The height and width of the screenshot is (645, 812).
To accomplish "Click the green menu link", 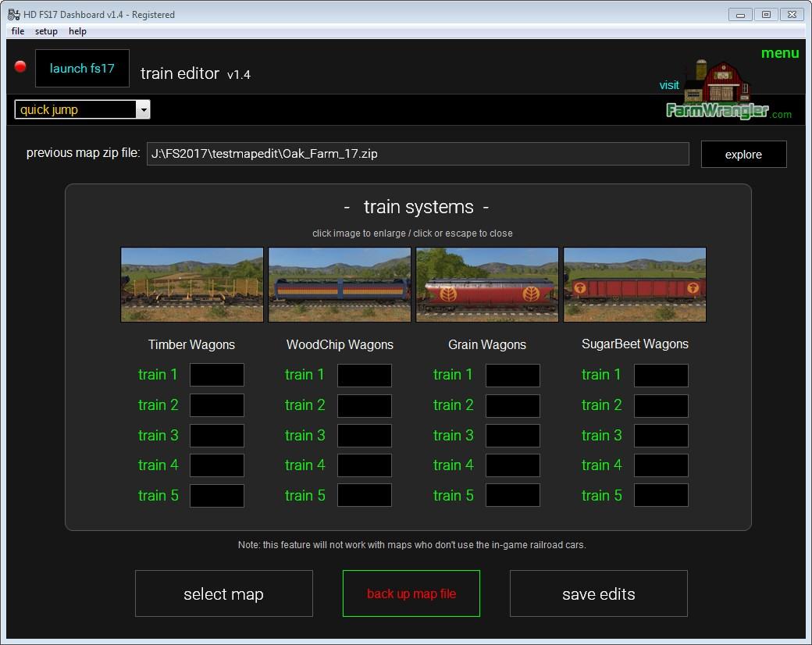I will click(779, 53).
